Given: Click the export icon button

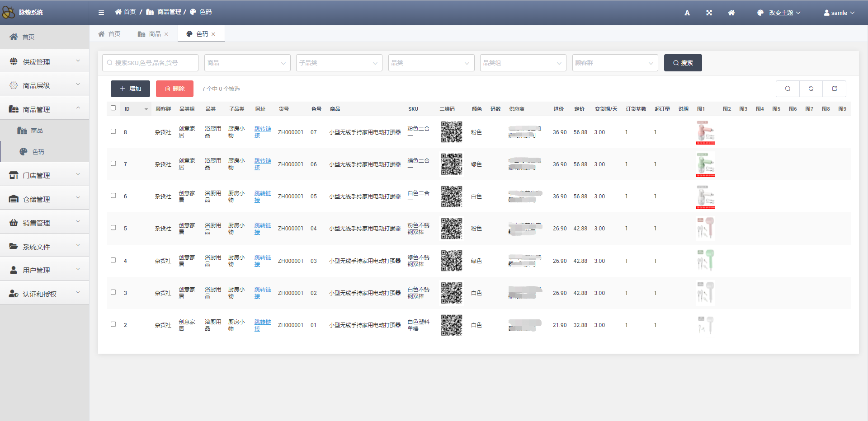Looking at the screenshot, I should click(835, 89).
